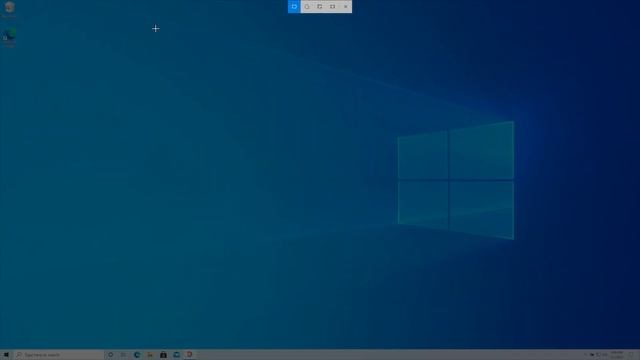Click the taskbar search box

(x=58, y=355)
